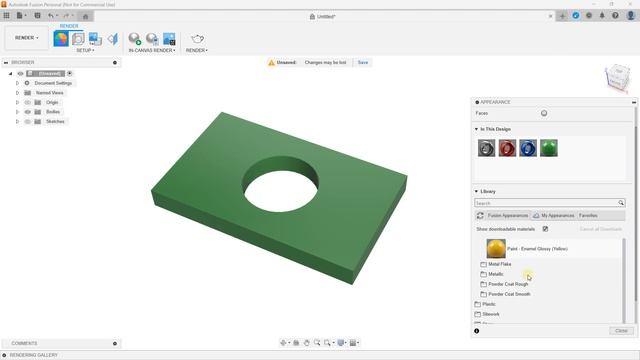
Task: Go to the Home tab icon
Action: [x=85, y=16]
